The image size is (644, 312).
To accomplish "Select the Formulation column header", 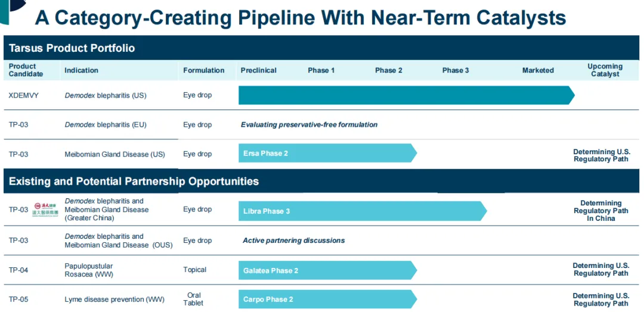I will pos(204,70).
